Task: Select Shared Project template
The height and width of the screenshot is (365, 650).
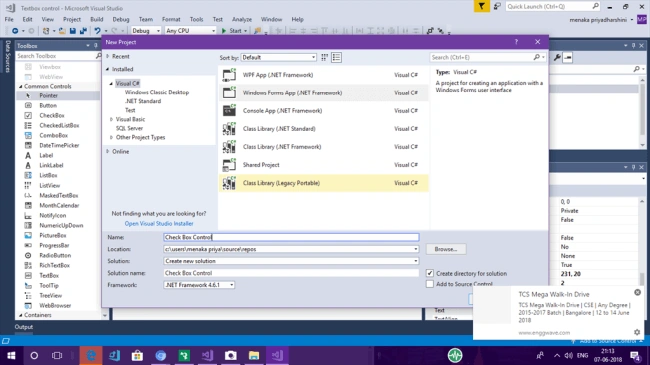Action: (323, 165)
